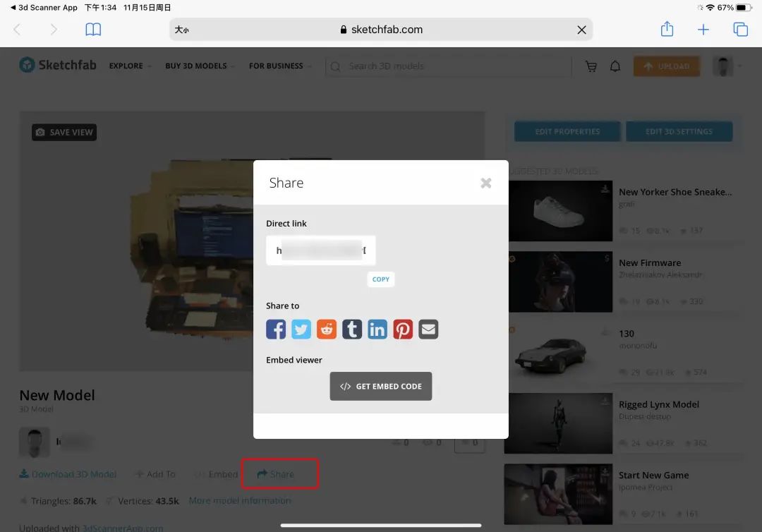Click the Upload button
The width and height of the screenshot is (762, 532).
coord(667,66)
